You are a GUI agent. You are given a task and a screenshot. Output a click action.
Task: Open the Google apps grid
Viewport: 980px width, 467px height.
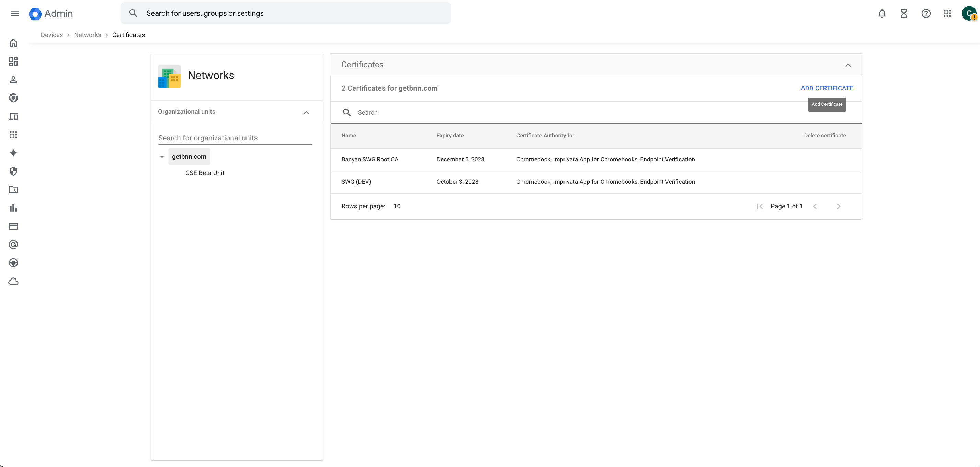947,14
